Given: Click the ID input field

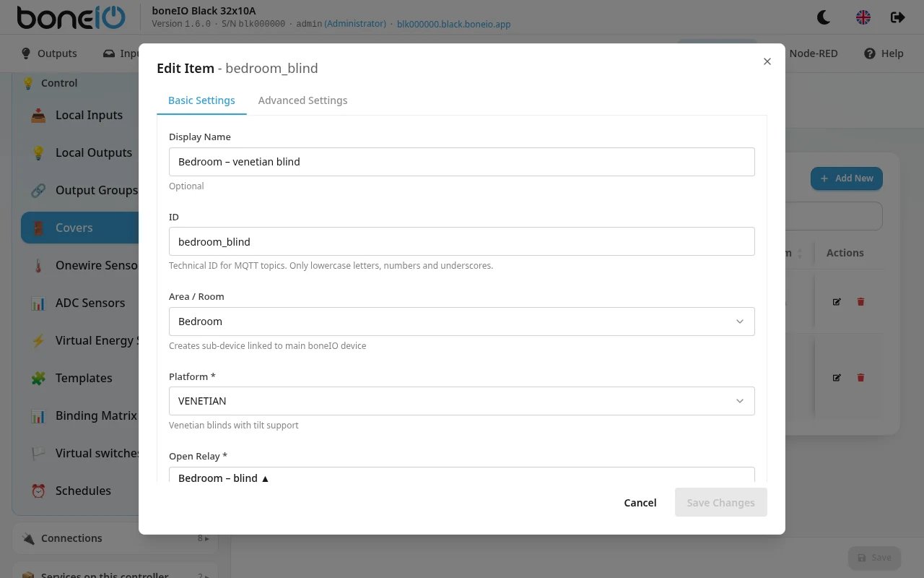Looking at the screenshot, I should [x=462, y=241].
